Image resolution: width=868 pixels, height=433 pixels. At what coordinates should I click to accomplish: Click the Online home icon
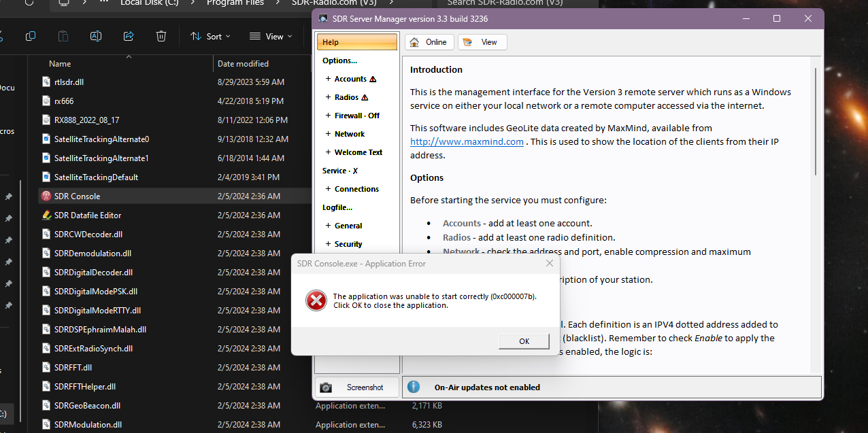point(413,41)
